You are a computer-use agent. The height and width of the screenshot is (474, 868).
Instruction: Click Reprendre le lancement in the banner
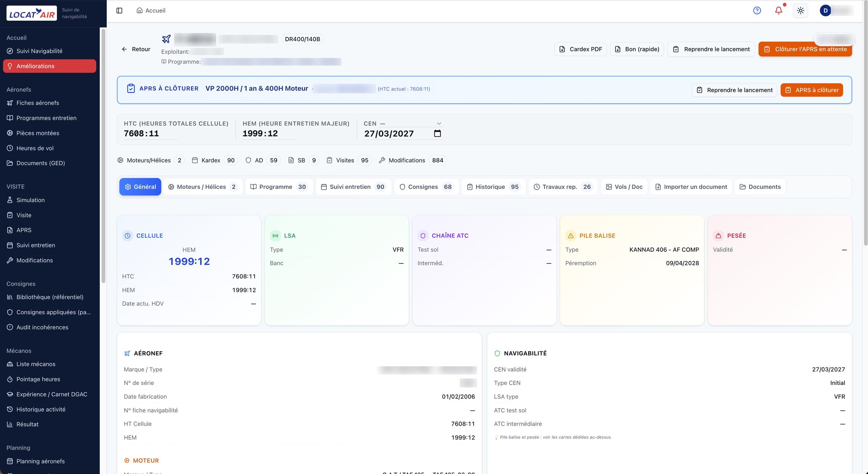(x=734, y=90)
